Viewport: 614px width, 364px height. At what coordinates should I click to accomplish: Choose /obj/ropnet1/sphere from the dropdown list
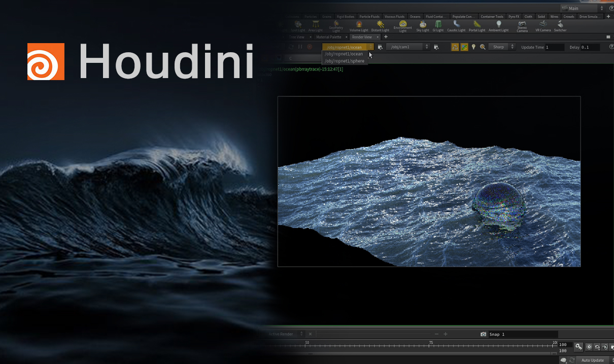tap(345, 61)
